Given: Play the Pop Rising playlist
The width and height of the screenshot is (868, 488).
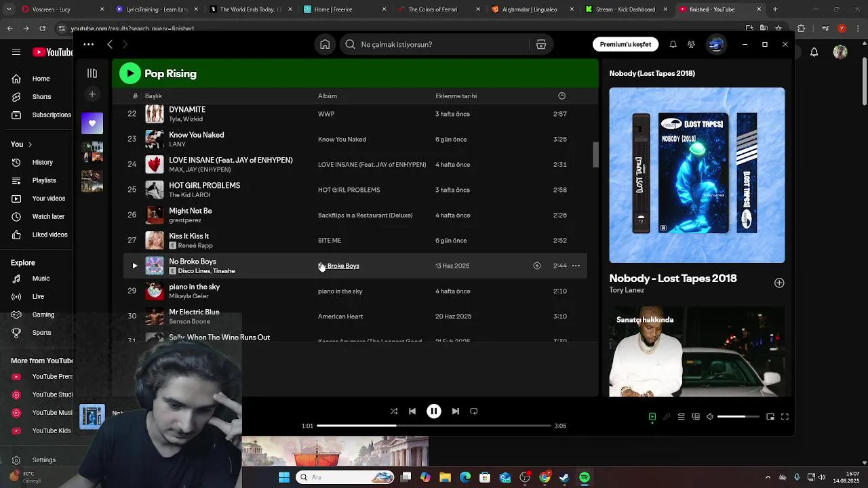Looking at the screenshot, I should [x=130, y=73].
